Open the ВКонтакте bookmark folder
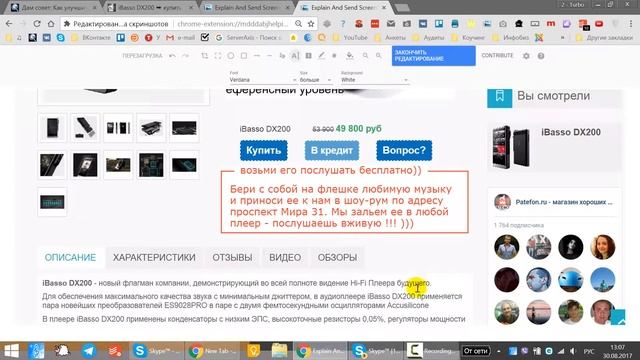Viewport: 640px width, 360px height. [91, 38]
